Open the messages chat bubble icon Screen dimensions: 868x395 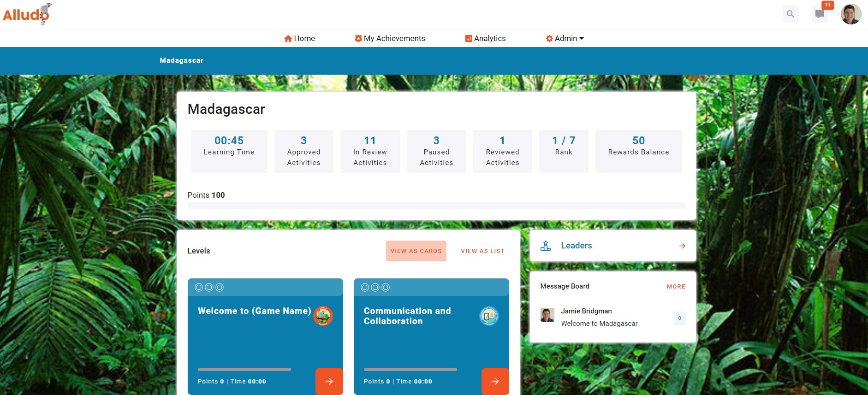[x=820, y=14]
